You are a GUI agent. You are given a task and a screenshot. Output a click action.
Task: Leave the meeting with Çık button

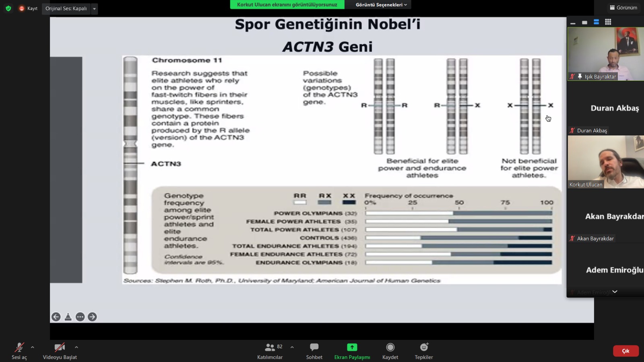[x=625, y=351]
